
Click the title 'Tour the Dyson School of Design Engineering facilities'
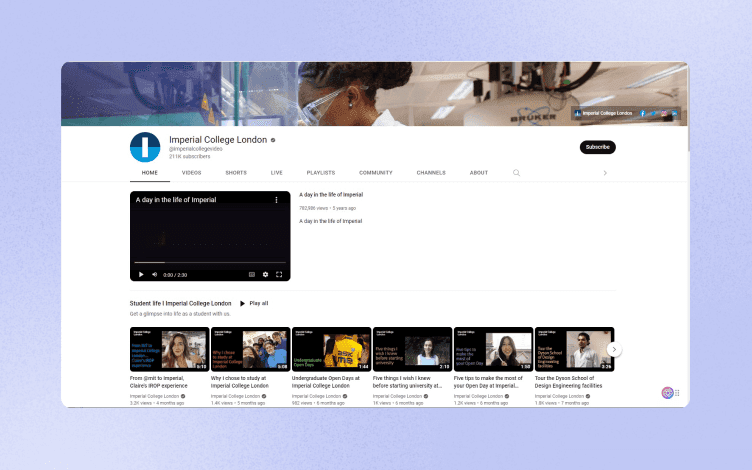[568, 382]
